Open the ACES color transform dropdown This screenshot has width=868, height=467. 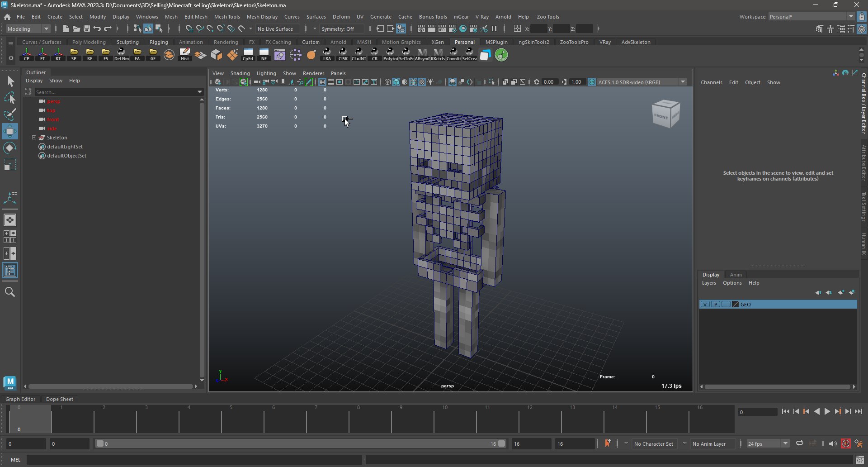(x=642, y=82)
